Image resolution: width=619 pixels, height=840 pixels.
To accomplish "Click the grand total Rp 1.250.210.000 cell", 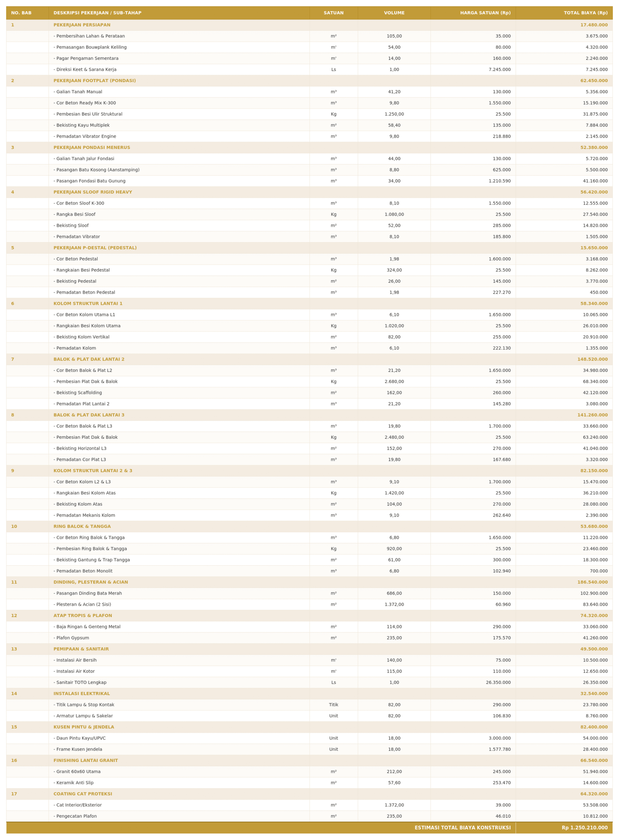I will (x=564, y=828).
